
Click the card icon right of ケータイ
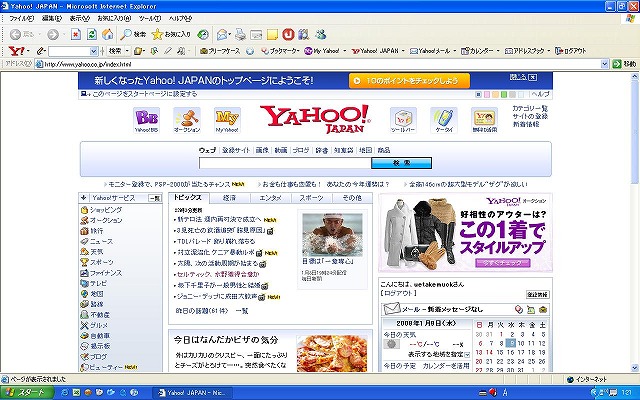[x=484, y=120]
